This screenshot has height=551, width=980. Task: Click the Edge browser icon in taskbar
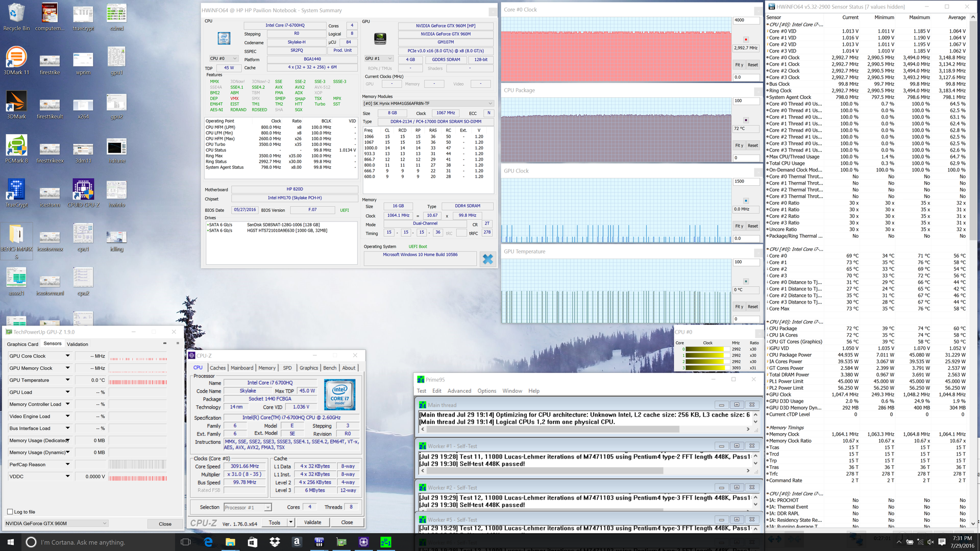point(208,542)
